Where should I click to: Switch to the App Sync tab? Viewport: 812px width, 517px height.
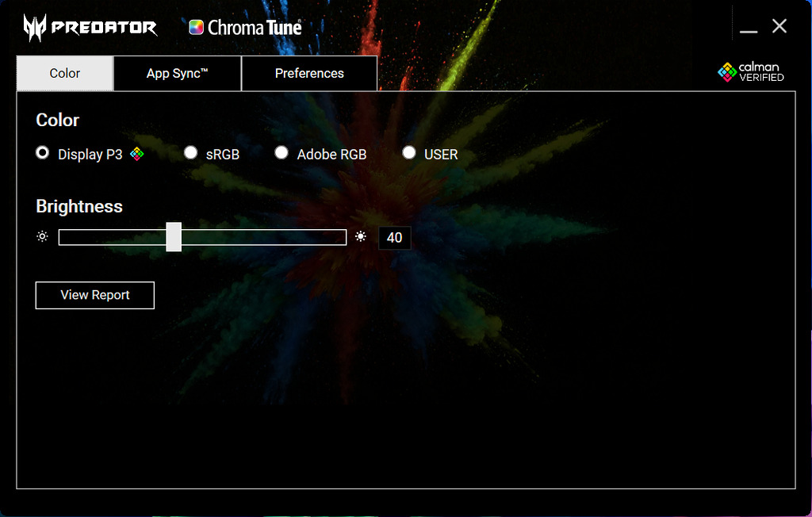(x=177, y=73)
